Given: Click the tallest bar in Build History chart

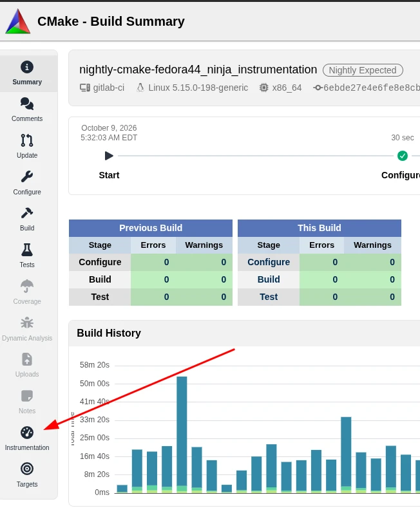Looking at the screenshot, I should 182,435.
